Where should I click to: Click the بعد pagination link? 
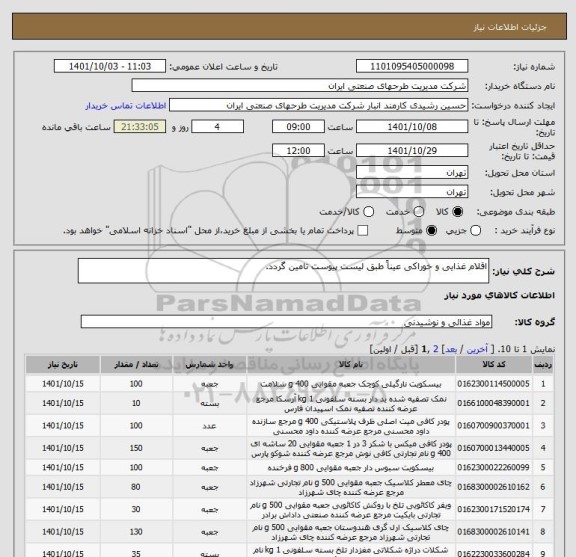pyautogui.click(x=451, y=349)
